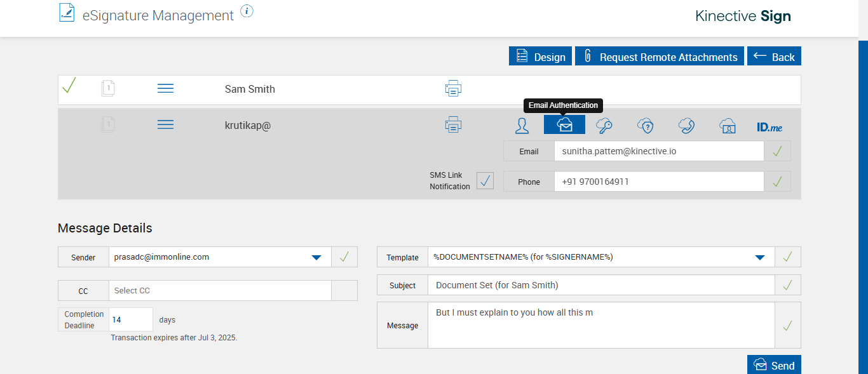Click the reorder handle in krutikap@ row

(165, 125)
